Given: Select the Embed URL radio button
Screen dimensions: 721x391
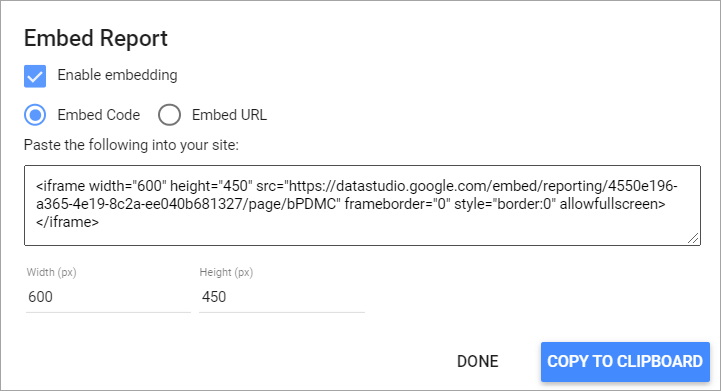Looking at the screenshot, I should 169,115.
